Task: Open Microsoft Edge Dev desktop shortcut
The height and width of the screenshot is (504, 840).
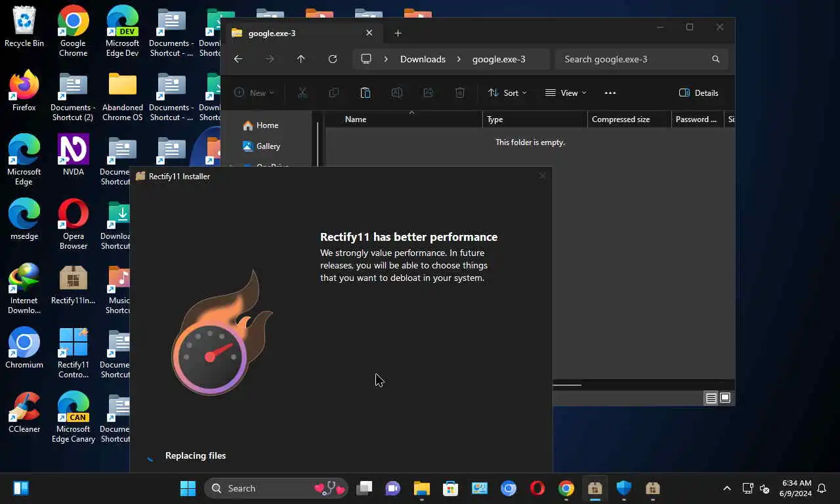Action: 123,31
